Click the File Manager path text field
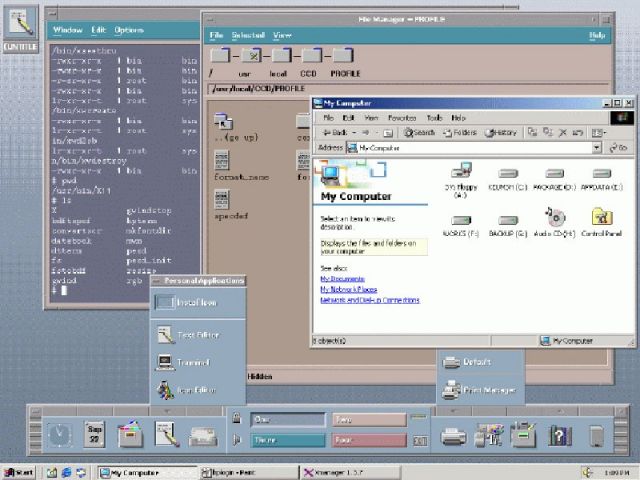The image size is (640, 480). 408,89
